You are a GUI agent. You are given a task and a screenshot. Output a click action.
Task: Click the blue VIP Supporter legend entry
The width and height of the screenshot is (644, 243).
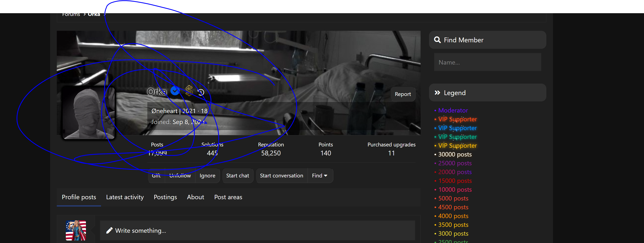pyautogui.click(x=457, y=128)
